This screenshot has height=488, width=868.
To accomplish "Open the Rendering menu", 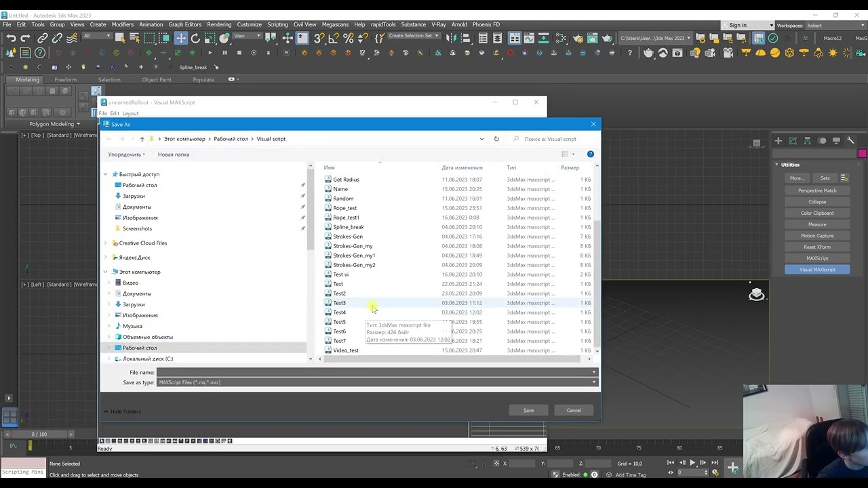I will tap(219, 24).
